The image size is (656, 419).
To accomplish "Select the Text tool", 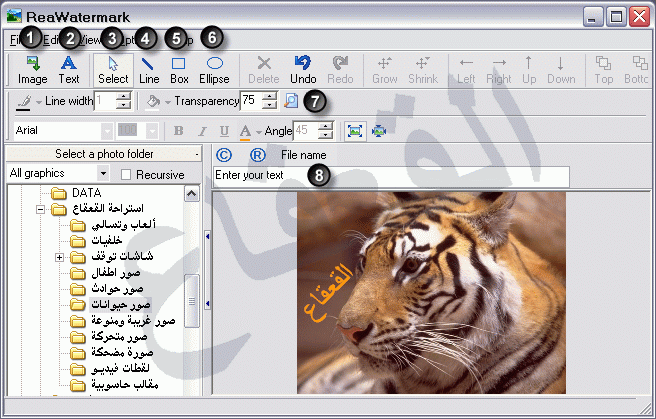I will coord(69,70).
